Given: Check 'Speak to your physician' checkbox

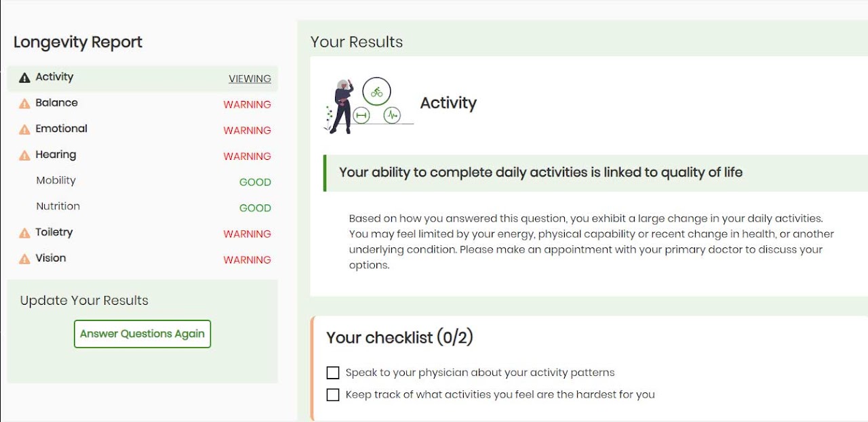Looking at the screenshot, I should click(x=333, y=373).
